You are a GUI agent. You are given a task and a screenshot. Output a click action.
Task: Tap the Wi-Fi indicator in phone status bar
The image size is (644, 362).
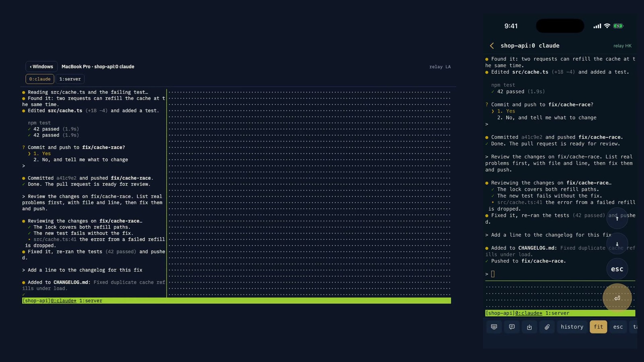point(607,26)
